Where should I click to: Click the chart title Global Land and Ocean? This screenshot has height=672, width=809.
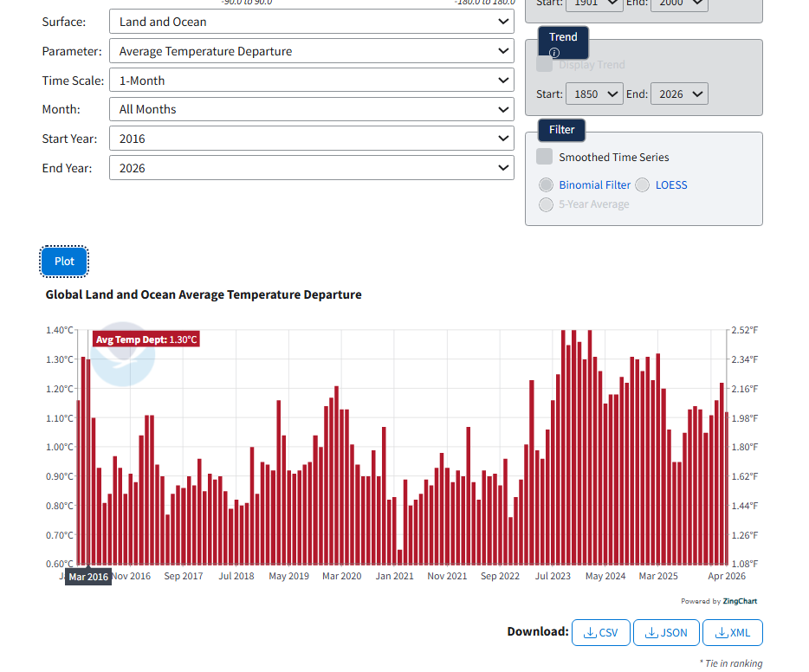[204, 294]
